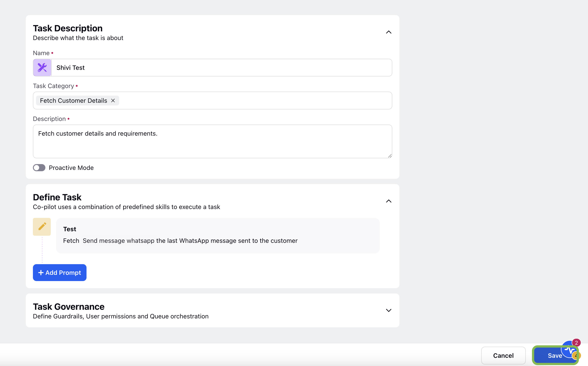Toggle Proactive Mode switch
The height and width of the screenshot is (366, 588).
[x=39, y=168]
